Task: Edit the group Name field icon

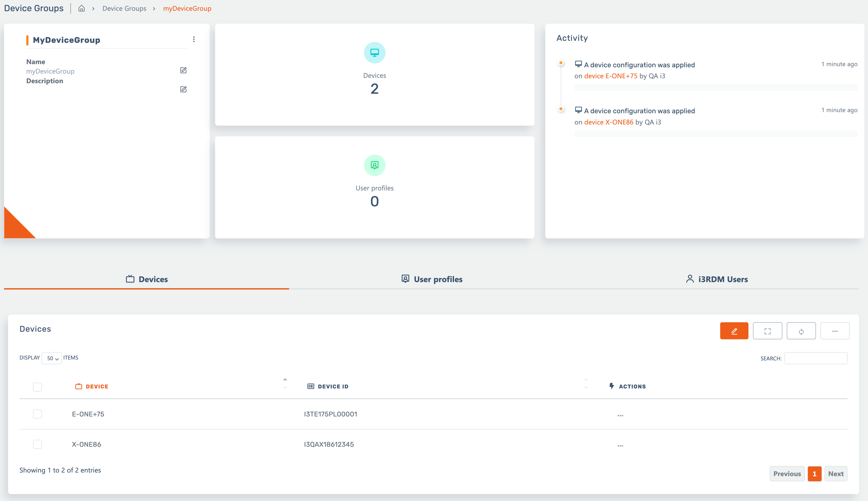Action: [183, 70]
